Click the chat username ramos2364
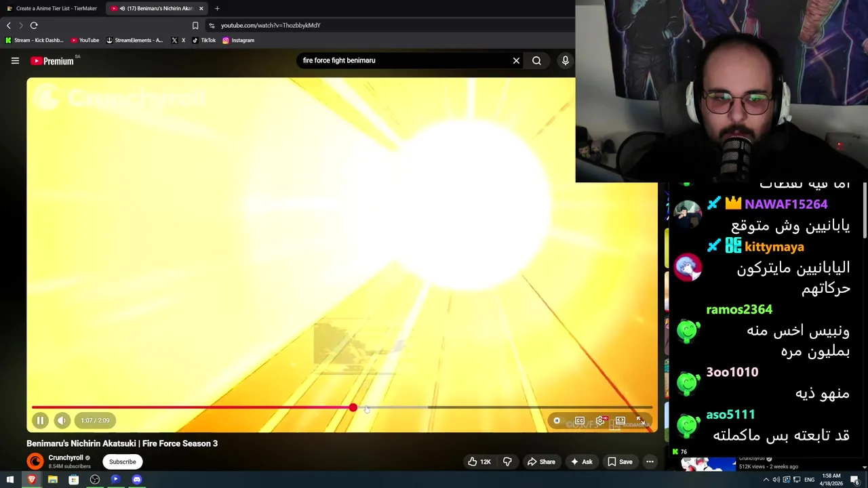Image resolution: width=868 pixels, height=488 pixels. click(739, 310)
